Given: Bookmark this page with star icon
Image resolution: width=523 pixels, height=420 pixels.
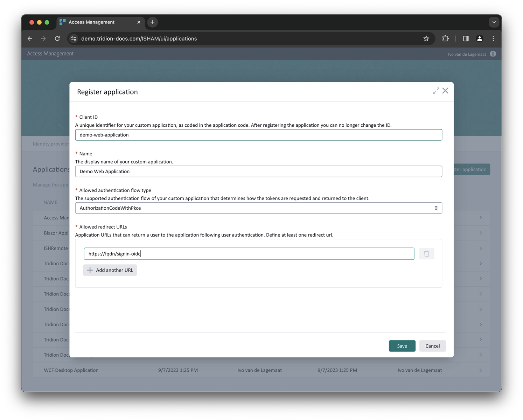Looking at the screenshot, I should click(426, 38).
